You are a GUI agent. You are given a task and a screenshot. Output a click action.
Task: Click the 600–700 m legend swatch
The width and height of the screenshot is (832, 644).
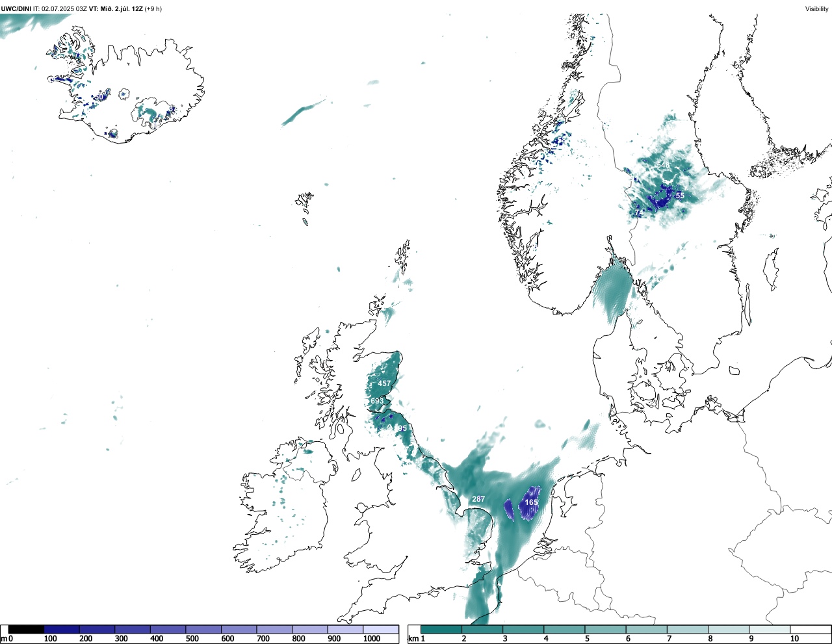pyautogui.click(x=239, y=630)
